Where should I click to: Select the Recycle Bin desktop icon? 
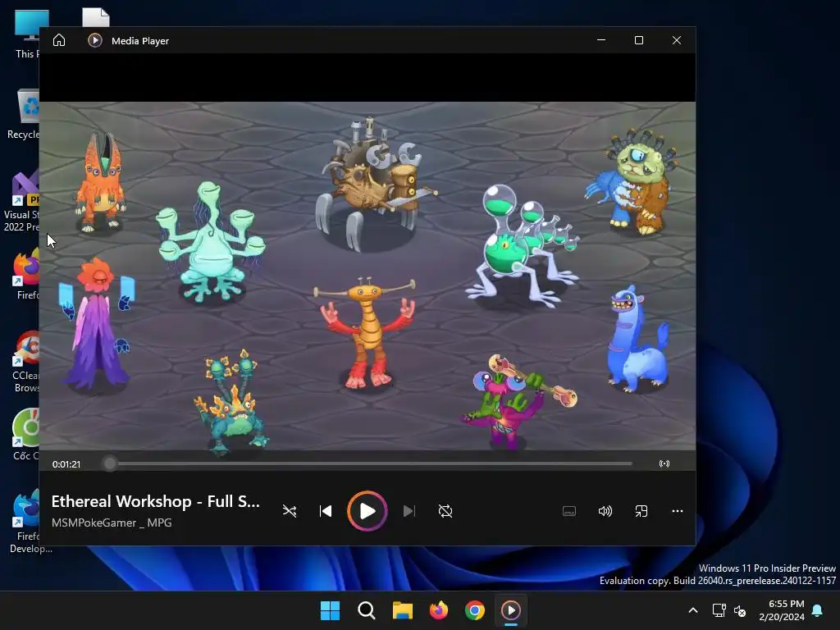tap(24, 114)
